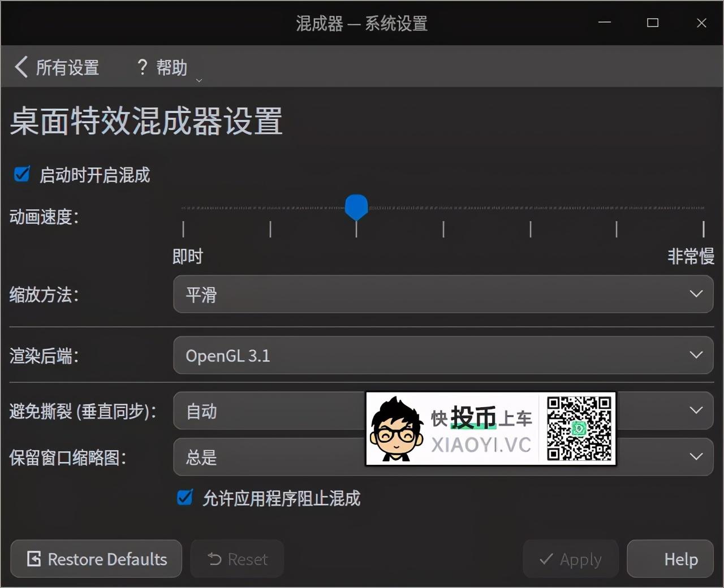Toggle the compositing startup checkbox

(21, 174)
